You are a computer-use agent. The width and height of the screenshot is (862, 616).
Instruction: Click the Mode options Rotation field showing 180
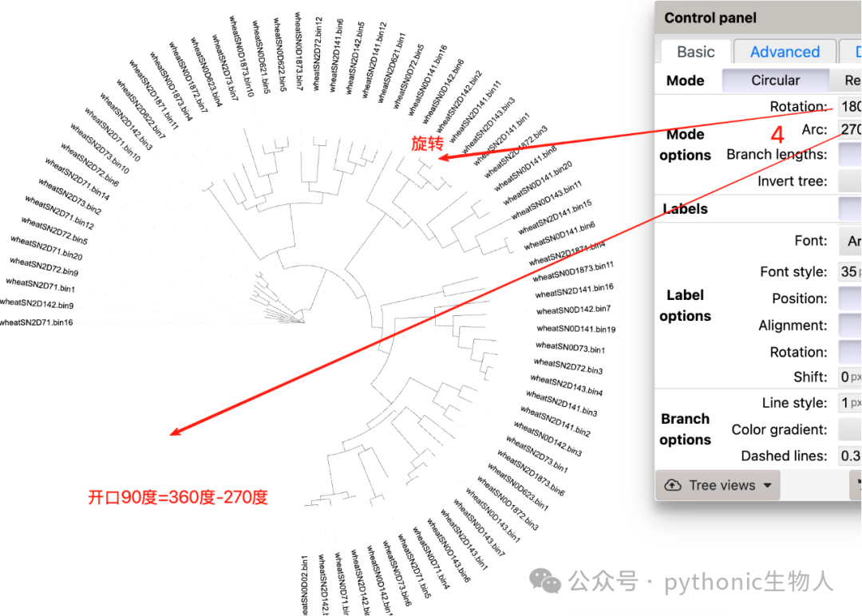pyautogui.click(x=850, y=106)
